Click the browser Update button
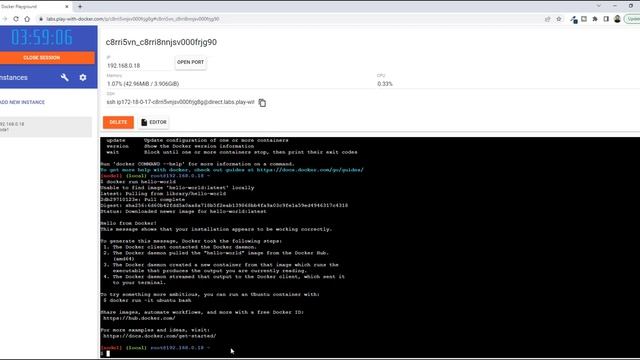 tap(632, 19)
